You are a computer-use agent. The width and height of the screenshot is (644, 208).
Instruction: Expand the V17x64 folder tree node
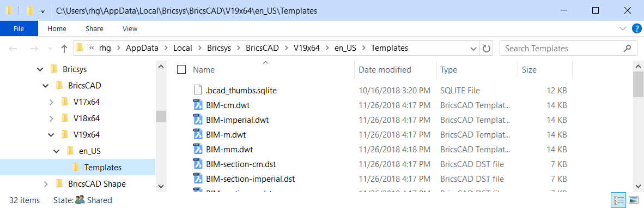51,102
